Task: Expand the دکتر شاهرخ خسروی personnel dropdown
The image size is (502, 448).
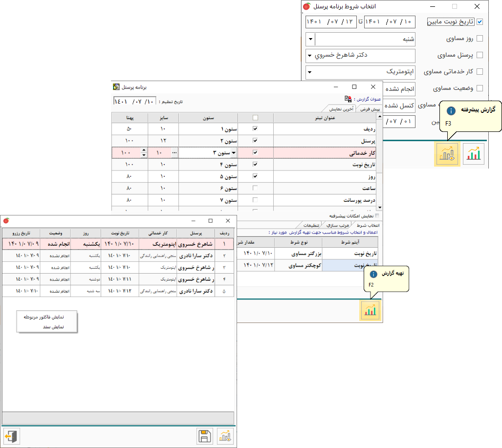Action: (x=310, y=55)
